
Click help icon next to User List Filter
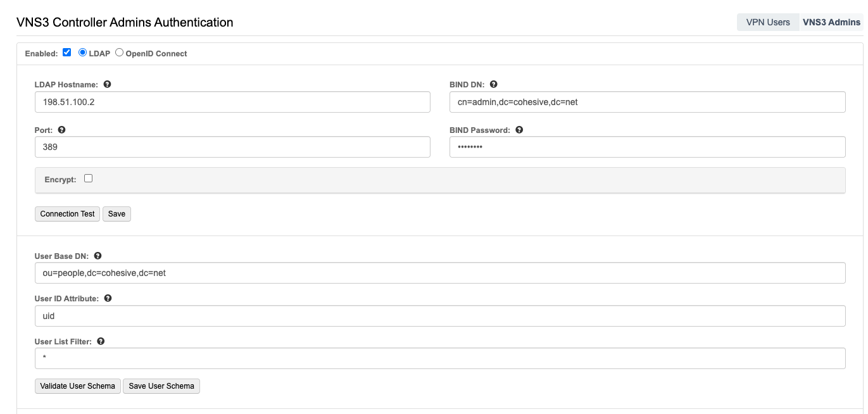[101, 341]
